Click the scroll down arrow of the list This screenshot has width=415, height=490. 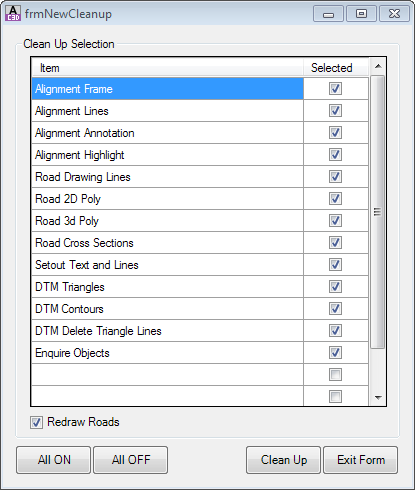[378, 397]
